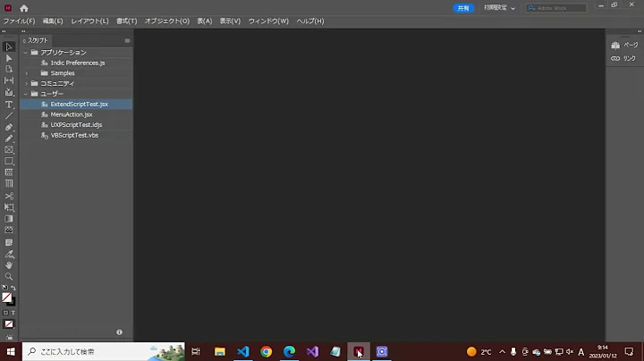Swap fill and stroke colors
644x361 pixels.
[x=13, y=288]
